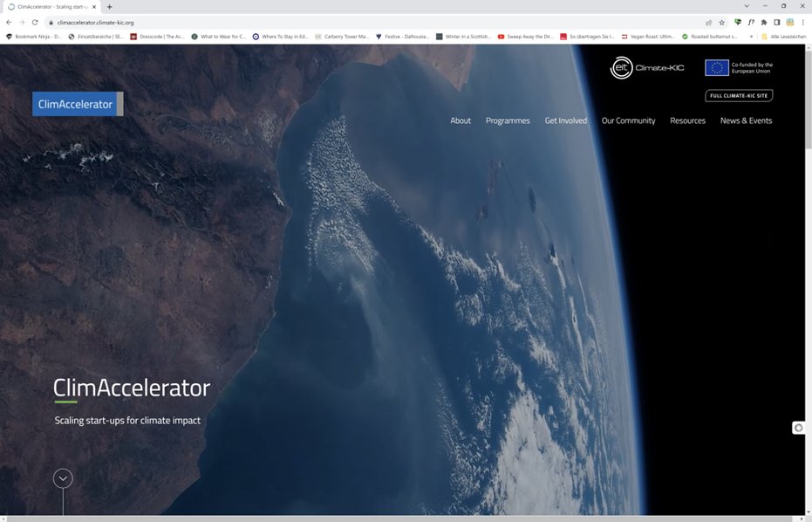
Task: Open the Vegan Roast bookmark
Action: click(x=648, y=37)
